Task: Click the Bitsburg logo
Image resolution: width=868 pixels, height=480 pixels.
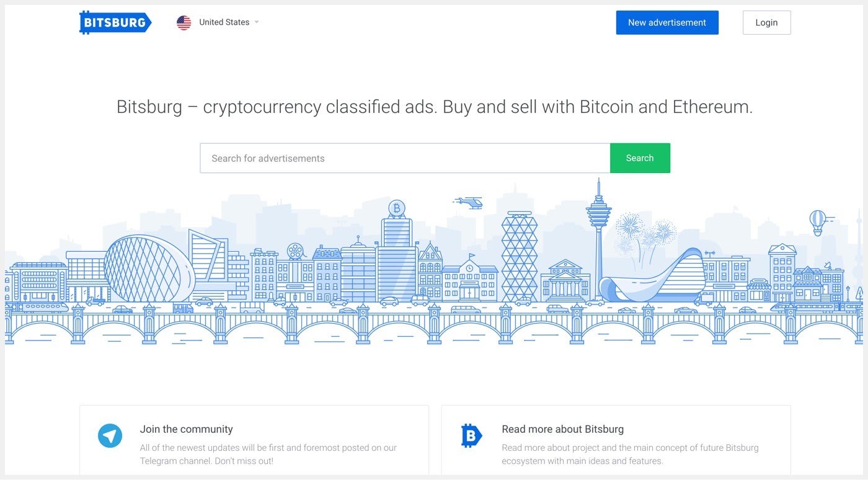Action: coord(115,22)
